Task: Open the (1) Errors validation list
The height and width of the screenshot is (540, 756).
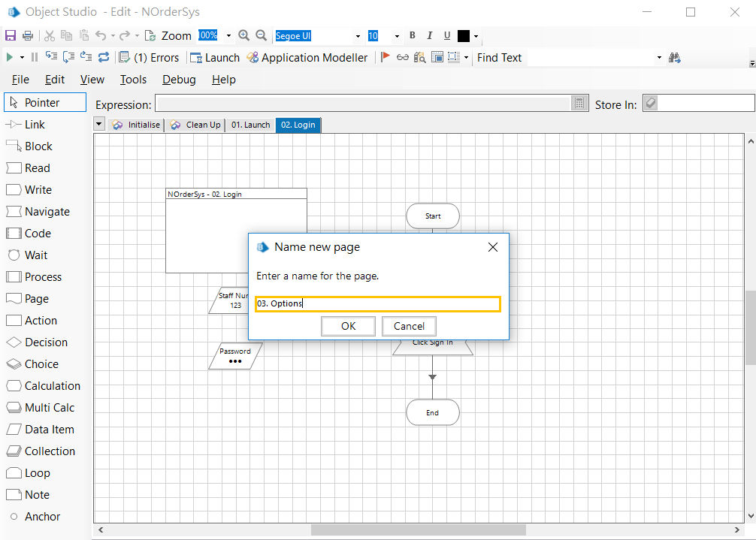Action: [x=149, y=57]
